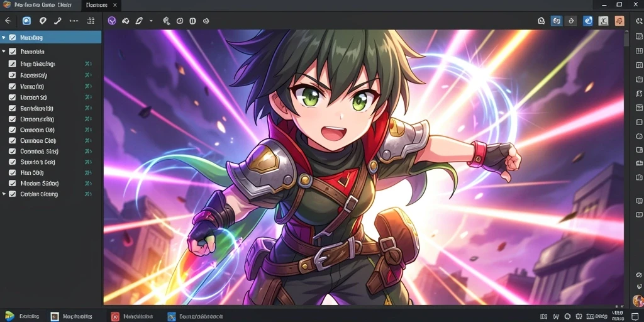This screenshot has width=644, height=322.
Task: Go back with the left arrow icon
Action: 8,21
